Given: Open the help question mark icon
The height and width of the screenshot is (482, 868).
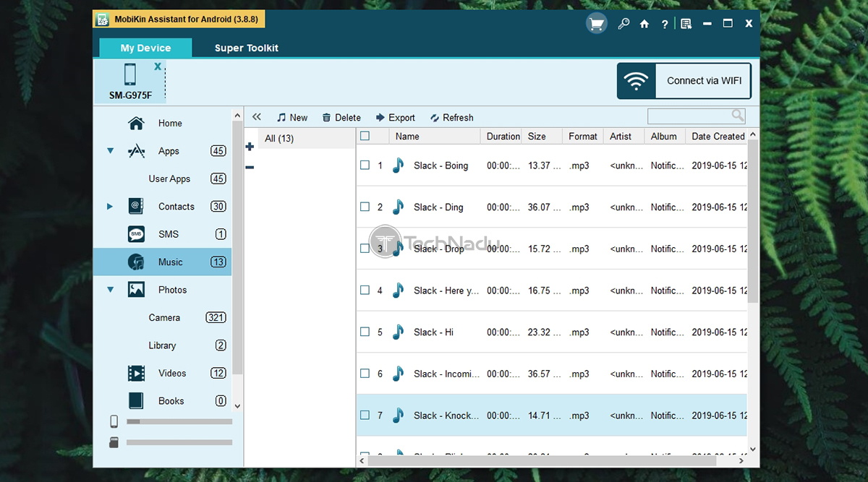Looking at the screenshot, I should click(664, 24).
